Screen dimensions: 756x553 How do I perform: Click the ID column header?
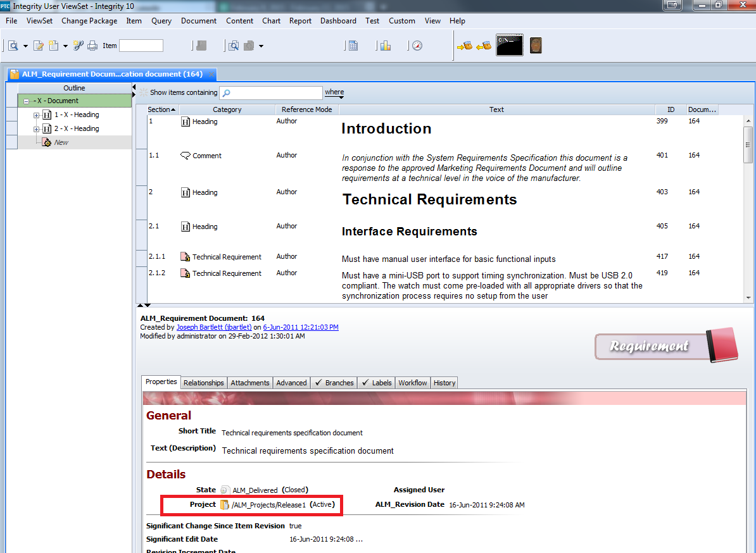(671, 109)
